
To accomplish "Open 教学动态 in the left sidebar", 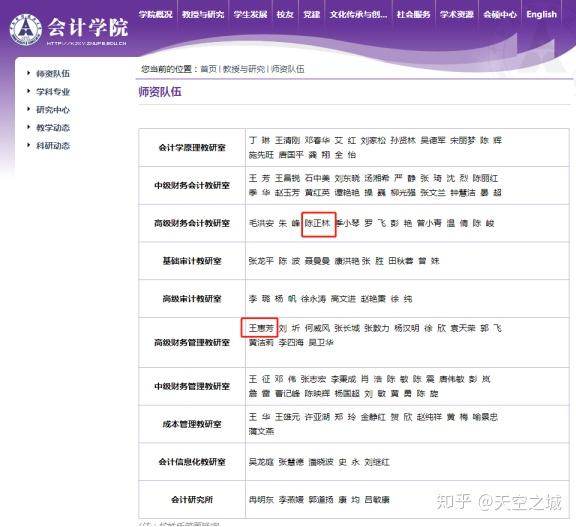I will [53, 127].
